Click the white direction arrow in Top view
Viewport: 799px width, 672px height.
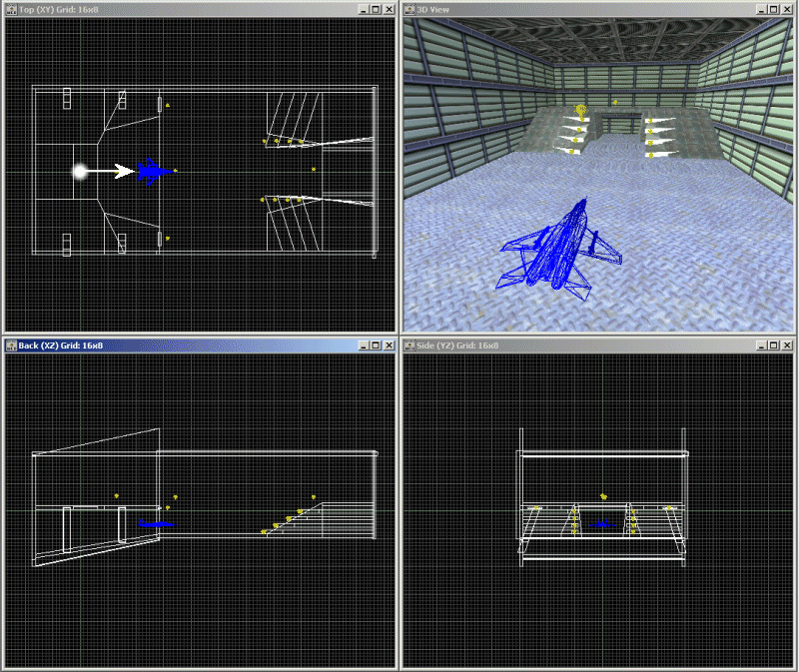122,172
